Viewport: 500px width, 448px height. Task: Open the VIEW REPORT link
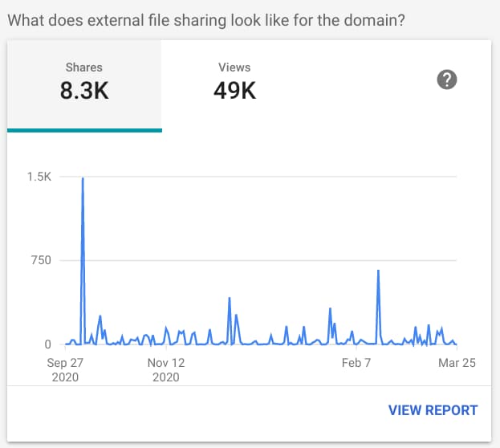[433, 410]
